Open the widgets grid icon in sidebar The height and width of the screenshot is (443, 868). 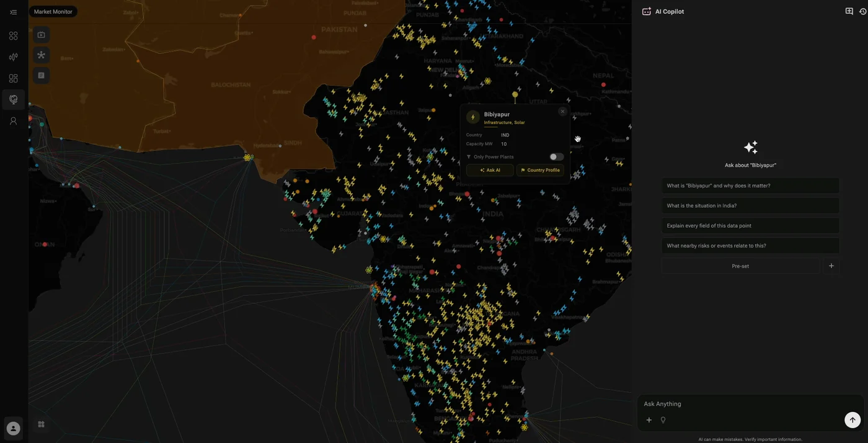click(x=13, y=78)
